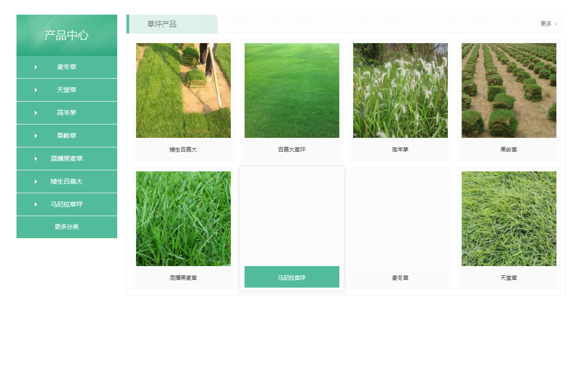Click the 天堂草 product caption in grid
588x365 pixels.
(509, 278)
